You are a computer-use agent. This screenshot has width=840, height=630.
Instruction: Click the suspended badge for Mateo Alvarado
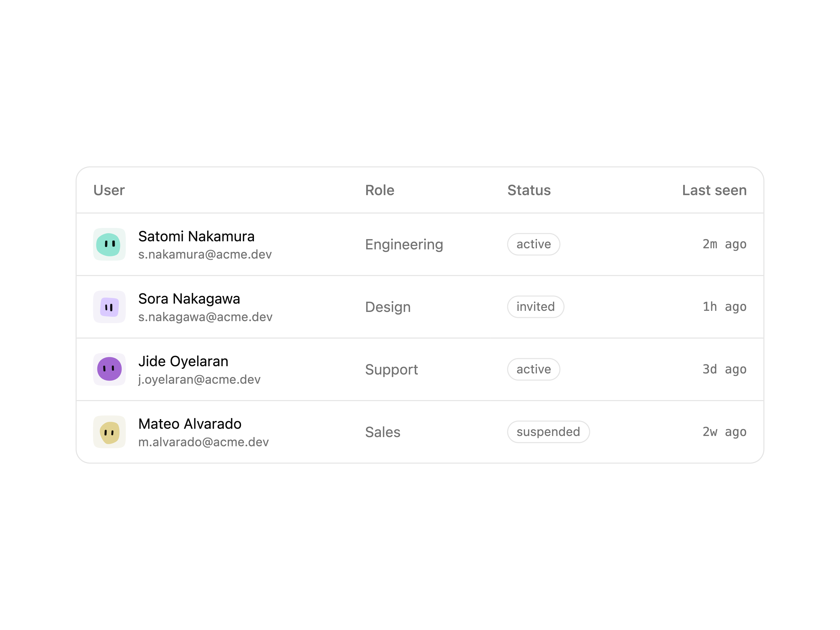548,432
